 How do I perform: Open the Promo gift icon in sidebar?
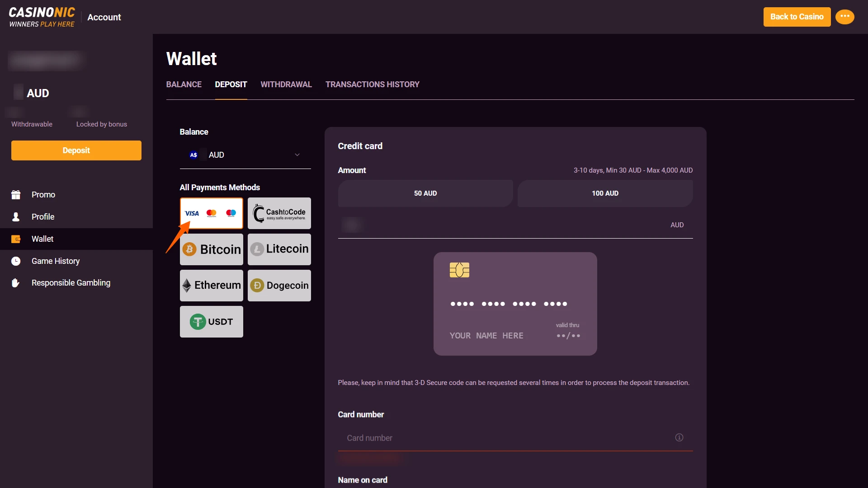(16, 194)
